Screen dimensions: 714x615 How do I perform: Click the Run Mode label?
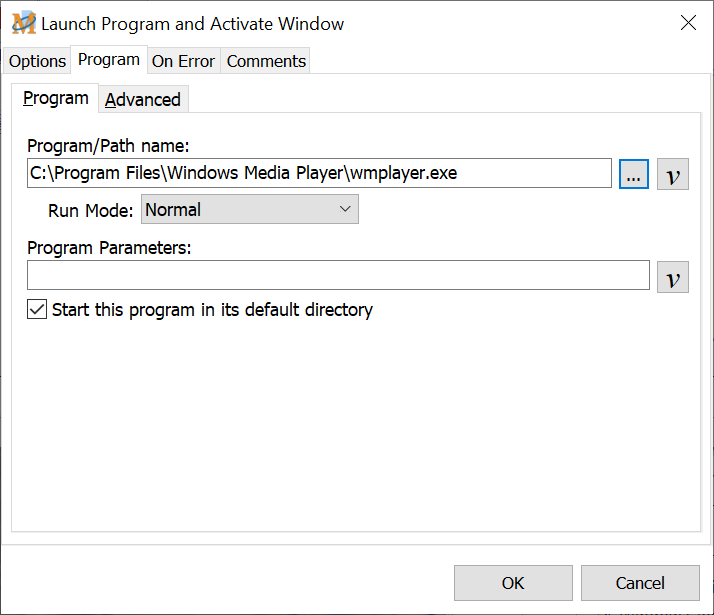(x=90, y=211)
